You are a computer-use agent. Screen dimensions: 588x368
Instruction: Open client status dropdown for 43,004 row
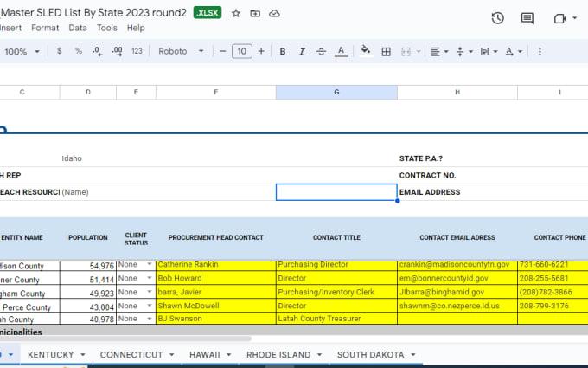[x=150, y=306]
